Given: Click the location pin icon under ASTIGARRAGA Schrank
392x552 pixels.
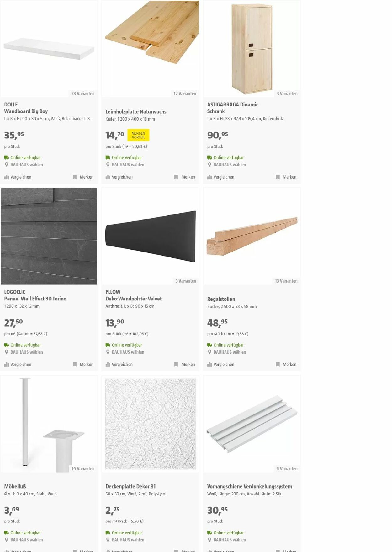Looking at the screenshot, I should coord(209,165).
